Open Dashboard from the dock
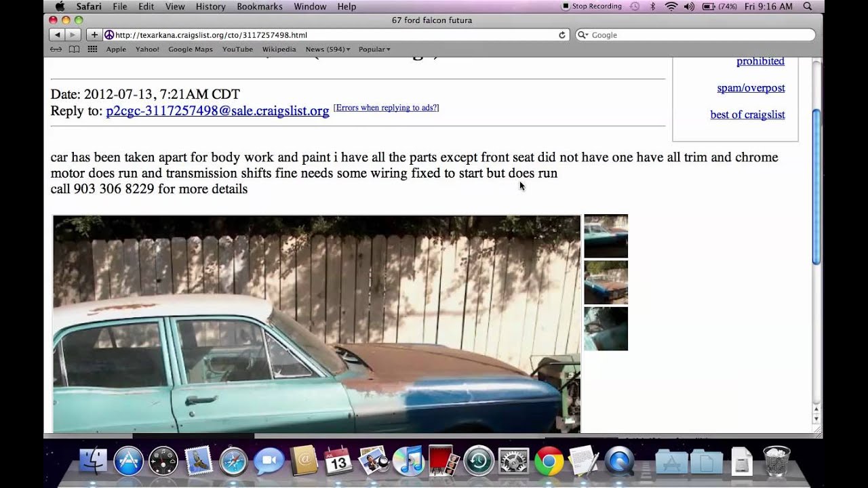 tap(163, 462)
